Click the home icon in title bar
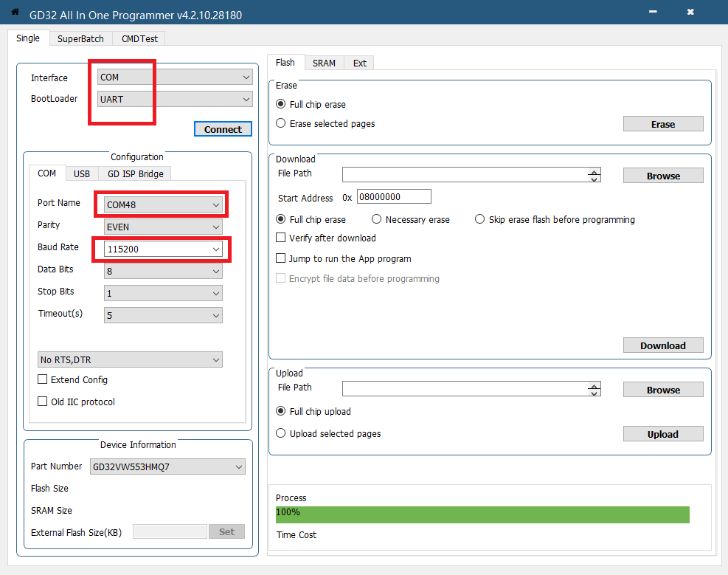This screenshot has height=575, width=728. point(14,12)
